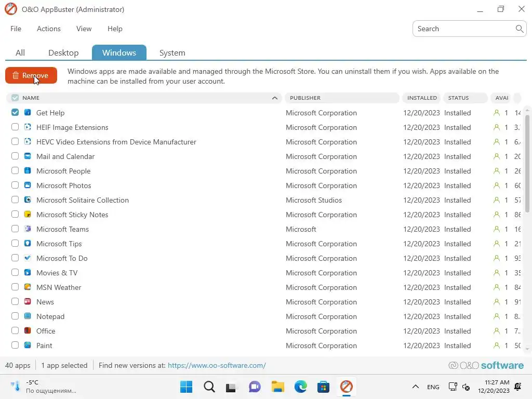The image size is (532, 399).
Task: Click the Microsoft Sticky Notes icon
Action: (28, 215)
